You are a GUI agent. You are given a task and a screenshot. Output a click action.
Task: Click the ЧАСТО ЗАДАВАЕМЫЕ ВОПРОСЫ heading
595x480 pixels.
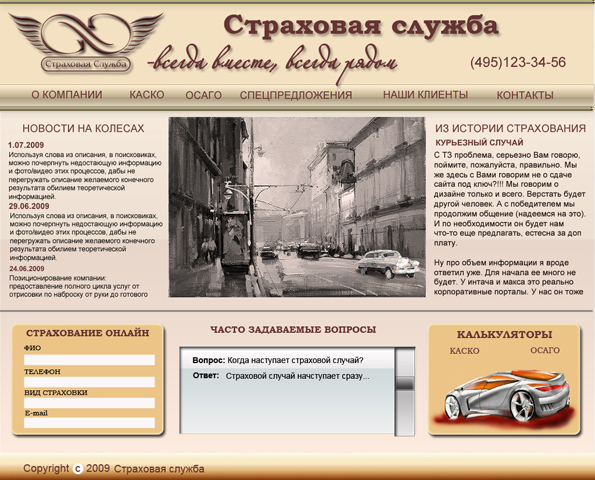[x=293, y=329]
